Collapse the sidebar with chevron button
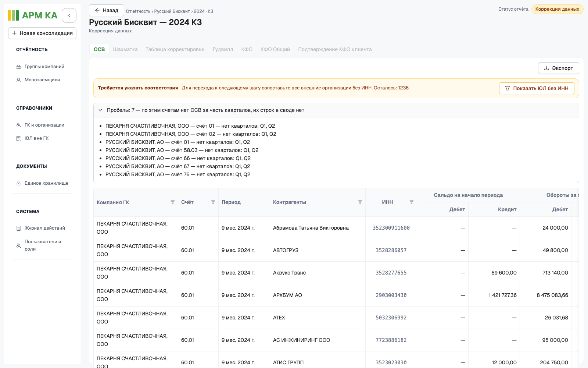The width and height of the screenshot is (588, 368). pos(69,15)
